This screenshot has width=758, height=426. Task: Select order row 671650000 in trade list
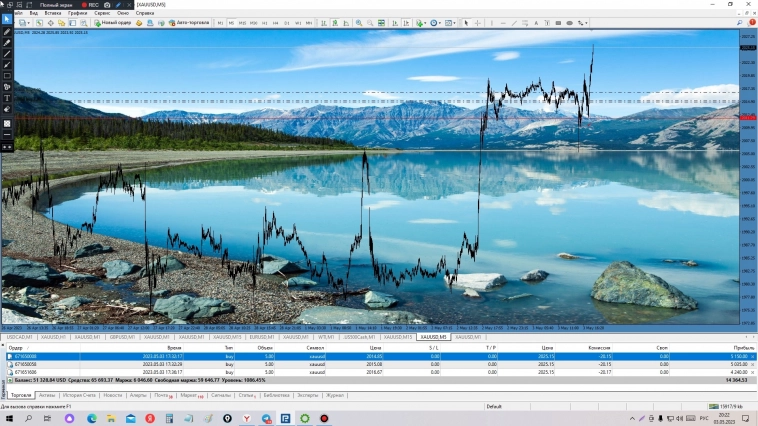pos(24,356)
